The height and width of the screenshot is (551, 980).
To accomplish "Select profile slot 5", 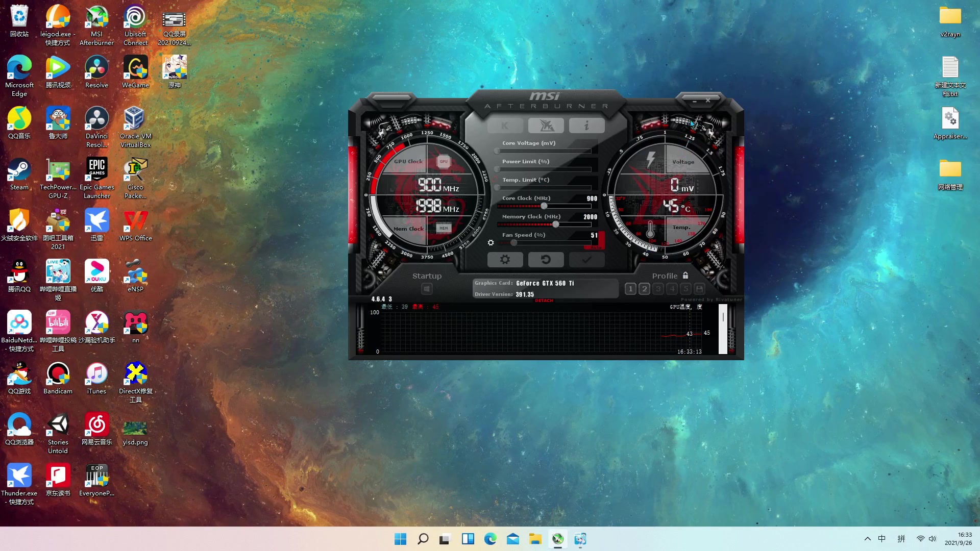I will coord(685,289).
